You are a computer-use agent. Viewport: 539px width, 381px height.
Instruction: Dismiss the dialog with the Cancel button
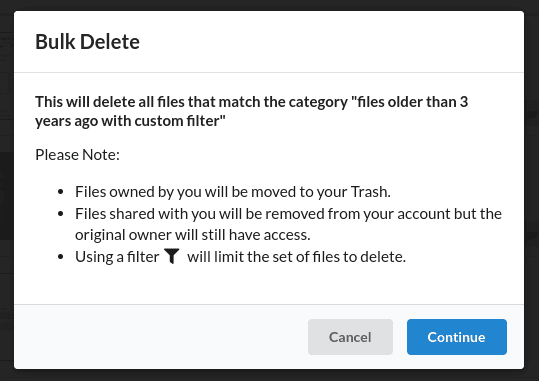pos(350,337)
